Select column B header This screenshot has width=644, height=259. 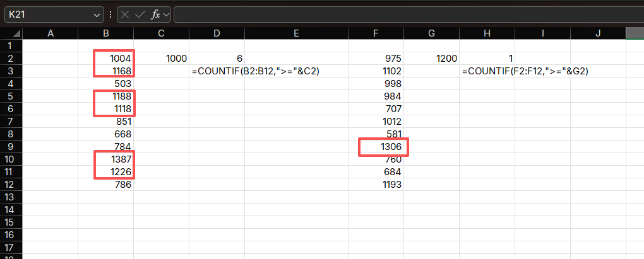pos(106,33)
